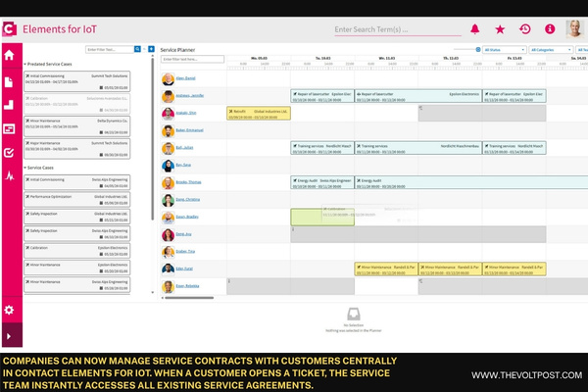This screenshot has width=588, height=392.
Task: Open the pulse activity icon in sidebar
Action: coord(10,175)
